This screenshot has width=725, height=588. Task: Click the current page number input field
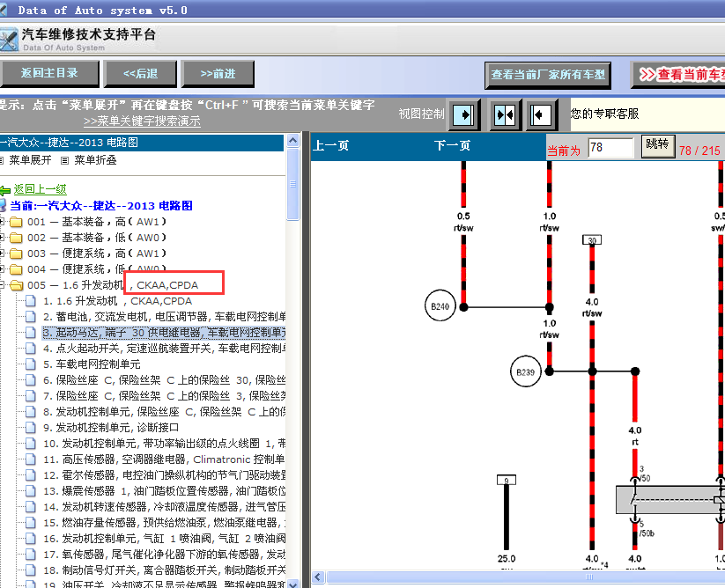click(610, 148)
